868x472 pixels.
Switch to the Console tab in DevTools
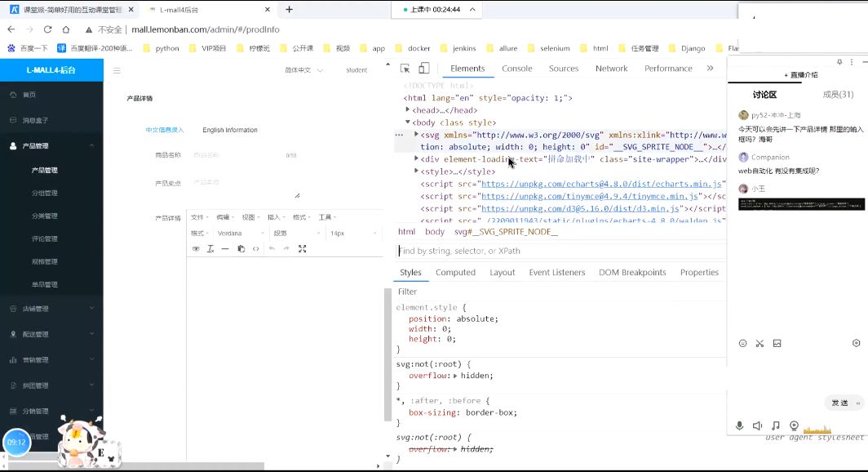tap(517, 68)
